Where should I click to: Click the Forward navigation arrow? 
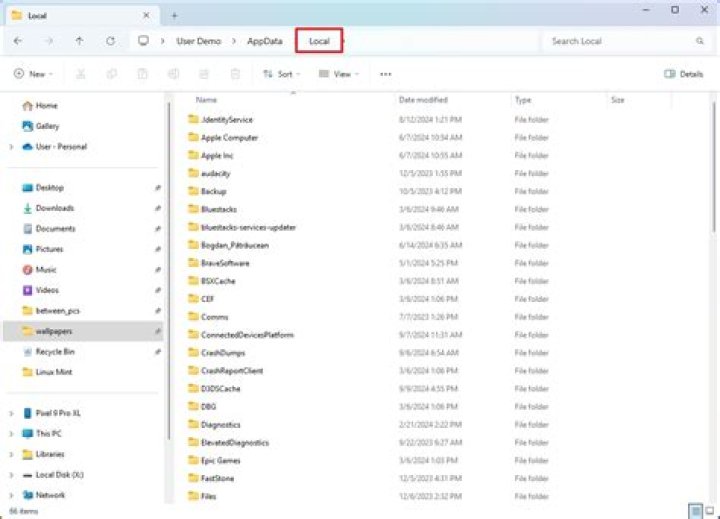[49, 41]
